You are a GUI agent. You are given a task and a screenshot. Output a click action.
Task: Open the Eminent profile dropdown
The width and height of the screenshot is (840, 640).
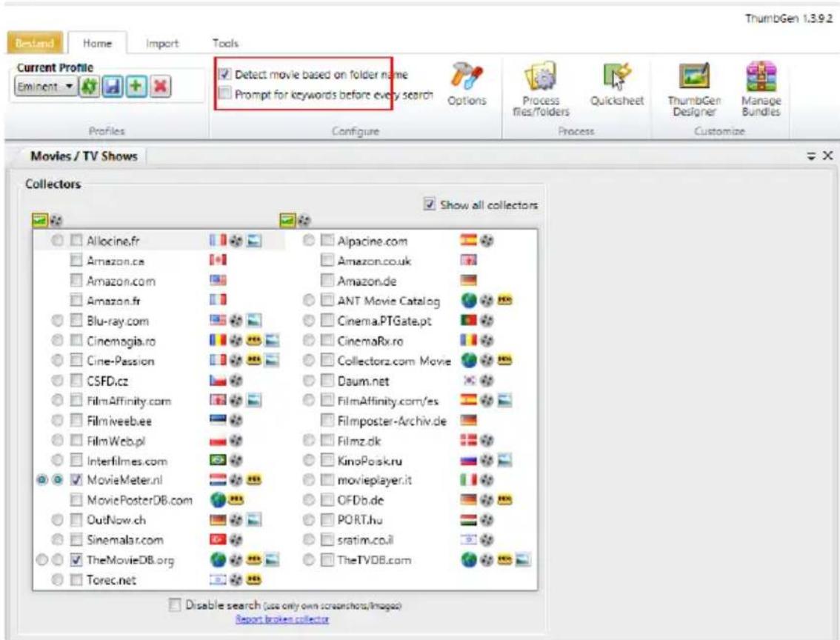(45, 86)
